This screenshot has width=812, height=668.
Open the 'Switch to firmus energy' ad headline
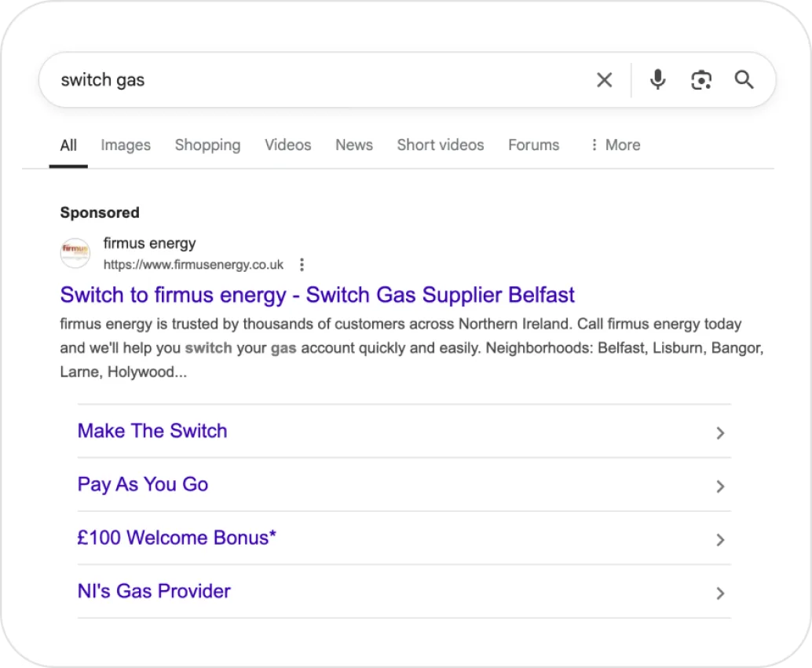[x=317, y=295]
